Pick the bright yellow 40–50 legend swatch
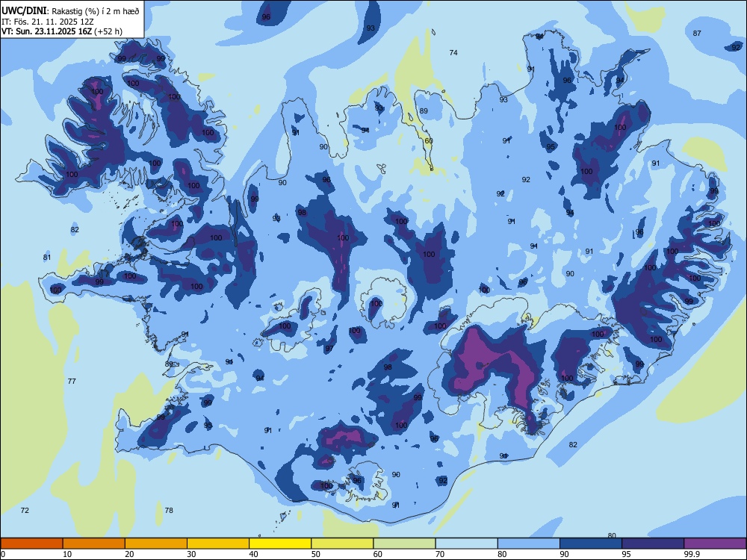The image size is (747, 560). 280,544
